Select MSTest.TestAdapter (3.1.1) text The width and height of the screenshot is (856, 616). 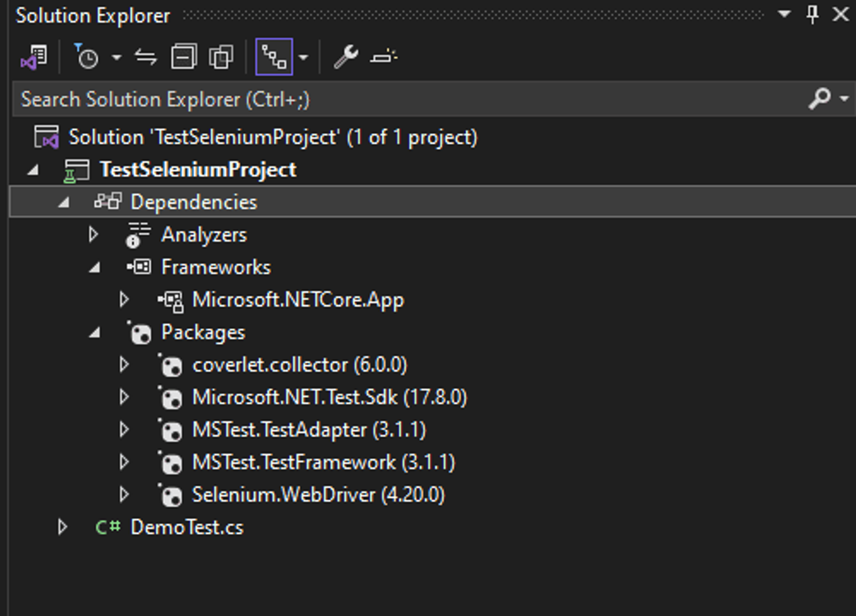coord(309,430)
